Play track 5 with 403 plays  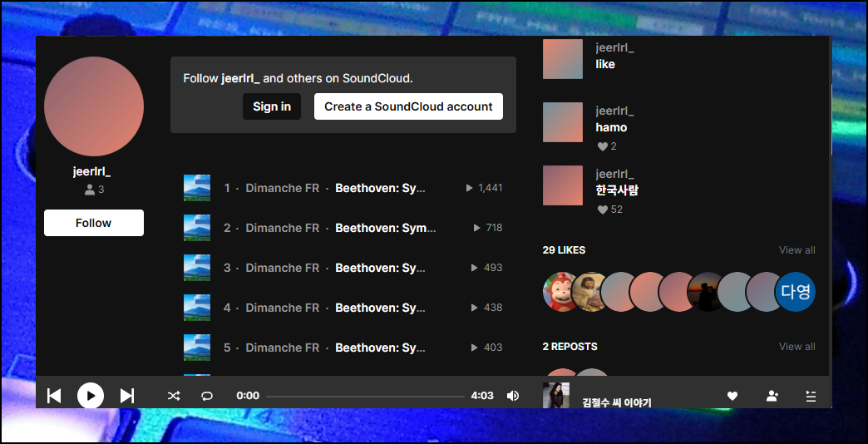click(343, 347)
